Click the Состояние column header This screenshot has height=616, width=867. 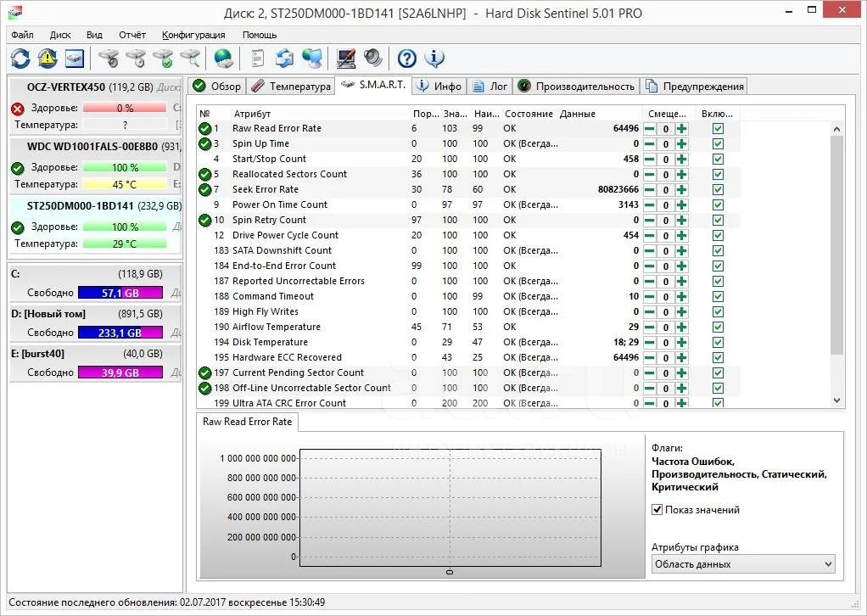[529, 114]
